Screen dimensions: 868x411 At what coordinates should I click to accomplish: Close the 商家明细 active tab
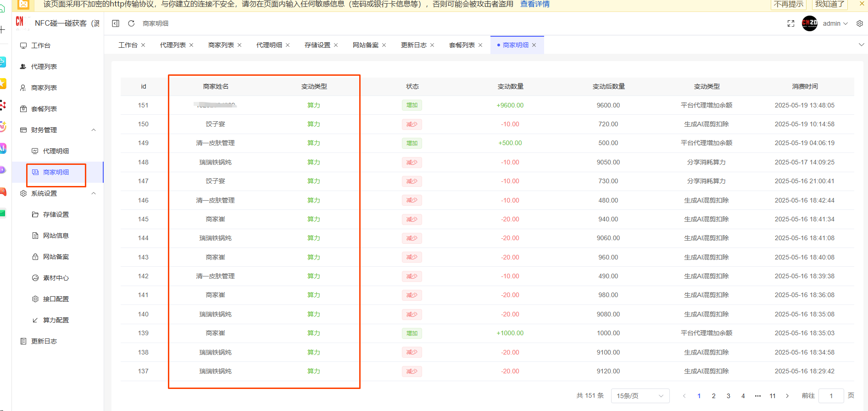[534, 45]
